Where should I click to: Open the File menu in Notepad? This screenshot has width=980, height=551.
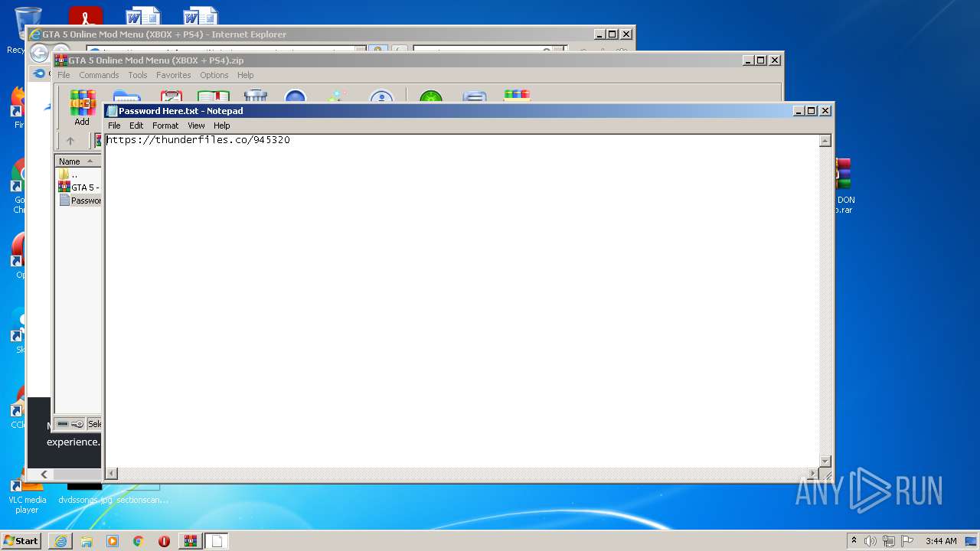click(114, 126)
